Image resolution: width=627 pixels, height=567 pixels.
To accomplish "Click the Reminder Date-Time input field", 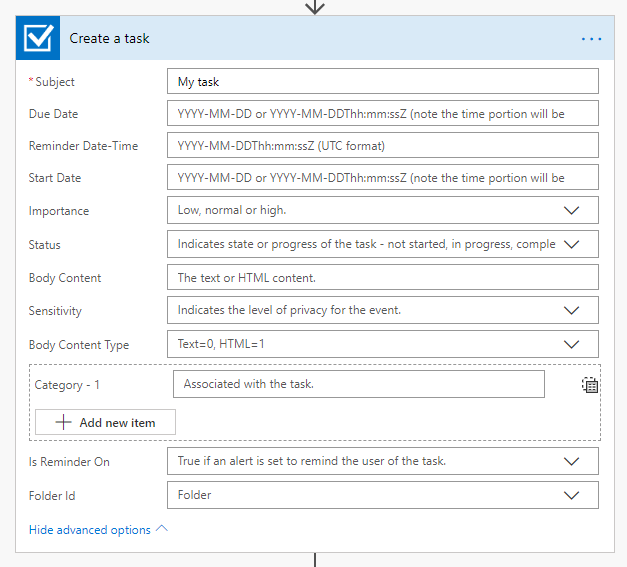I will pyautogui.click(x=383, y=145).
